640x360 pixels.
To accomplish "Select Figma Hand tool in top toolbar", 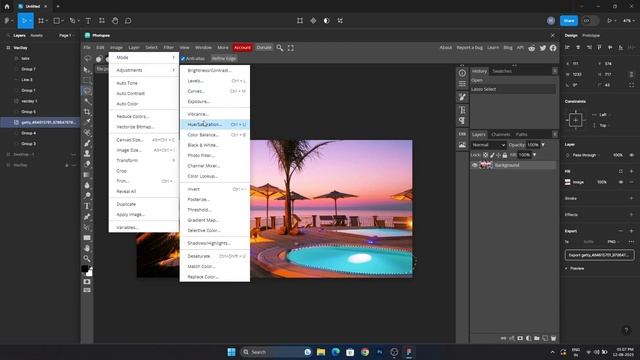I will click(115, 20).
